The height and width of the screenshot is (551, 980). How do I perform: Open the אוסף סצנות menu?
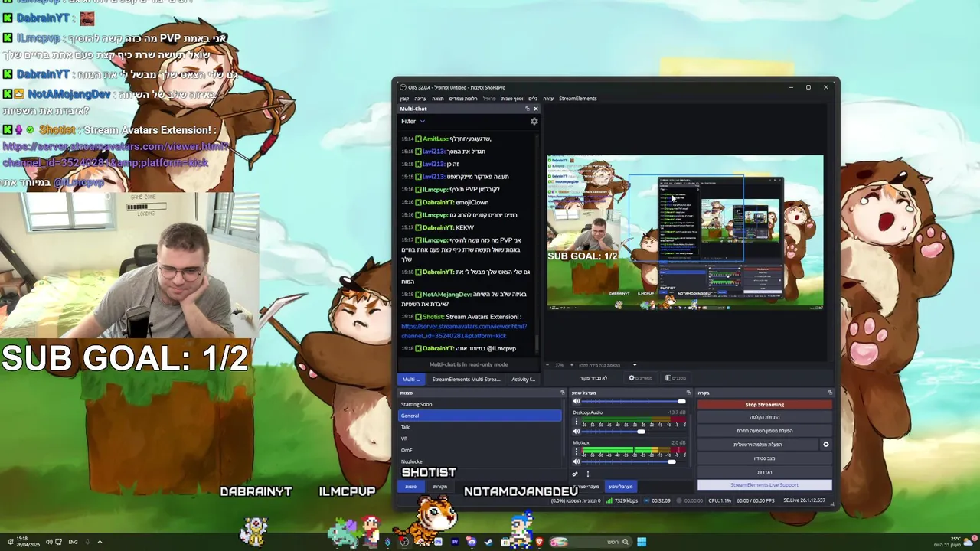coord(512,98)
